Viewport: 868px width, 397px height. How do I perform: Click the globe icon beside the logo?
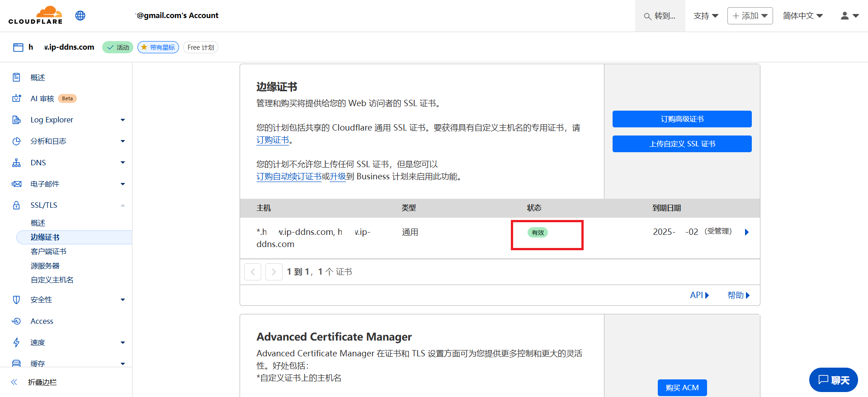[x=80, y=16]
